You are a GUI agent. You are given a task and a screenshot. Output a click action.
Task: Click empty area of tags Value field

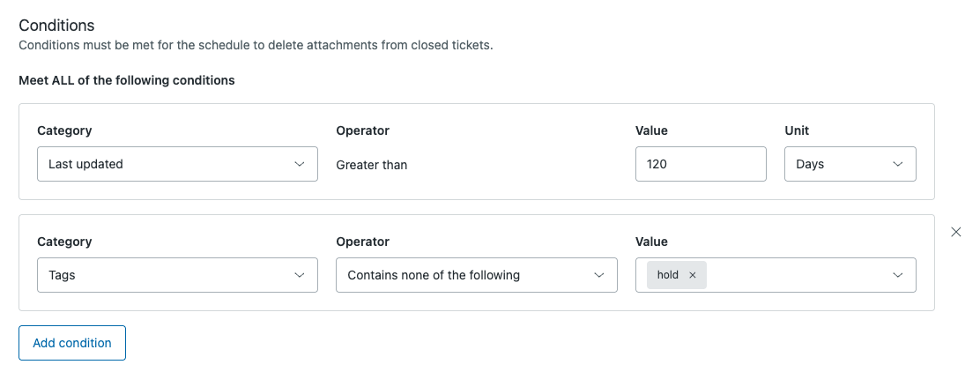click(793, 275)
